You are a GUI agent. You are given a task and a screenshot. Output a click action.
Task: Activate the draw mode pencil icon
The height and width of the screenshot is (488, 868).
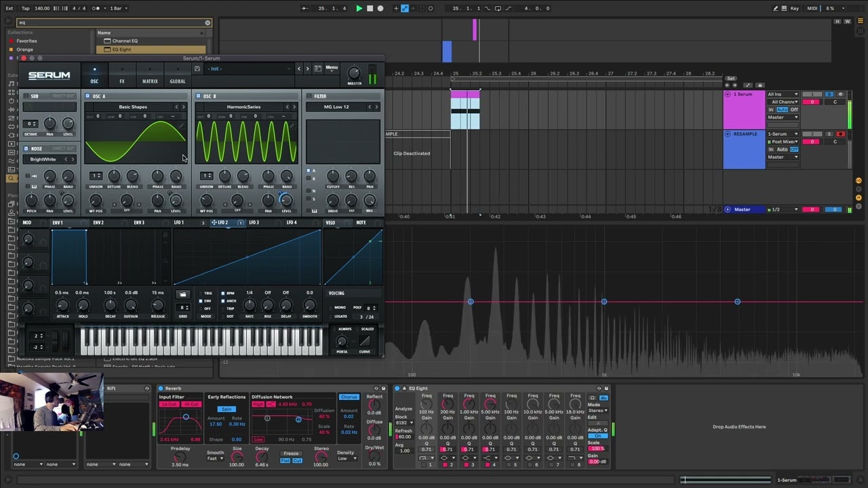pos(775,9)
